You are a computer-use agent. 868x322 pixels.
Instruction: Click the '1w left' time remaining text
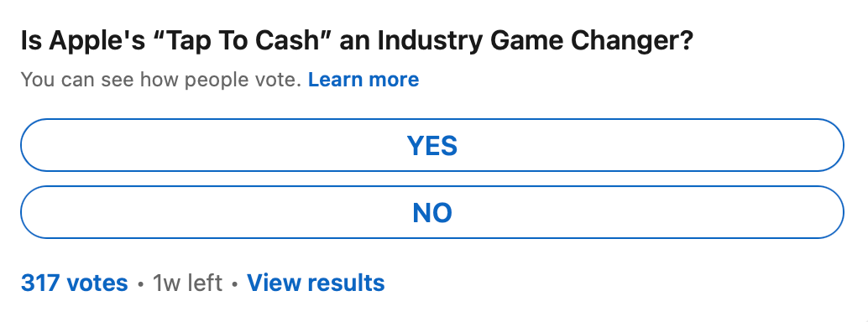pyautogui.click(x=188, y=283)
